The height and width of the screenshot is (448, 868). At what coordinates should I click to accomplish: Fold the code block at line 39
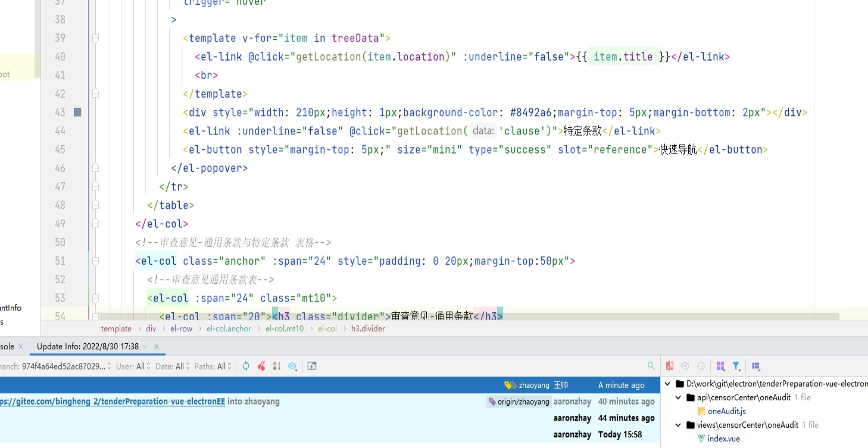[x=95, y=38]
